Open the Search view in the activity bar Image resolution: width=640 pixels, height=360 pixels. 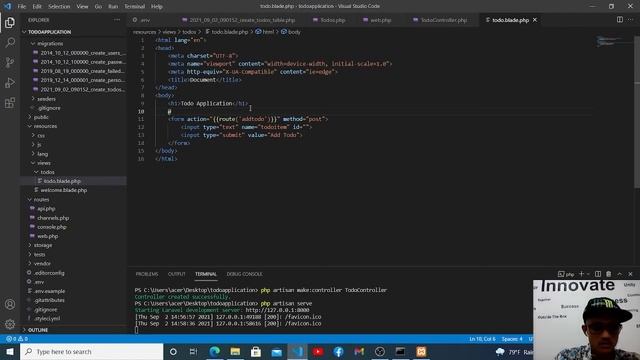click(x=10, y=42)
